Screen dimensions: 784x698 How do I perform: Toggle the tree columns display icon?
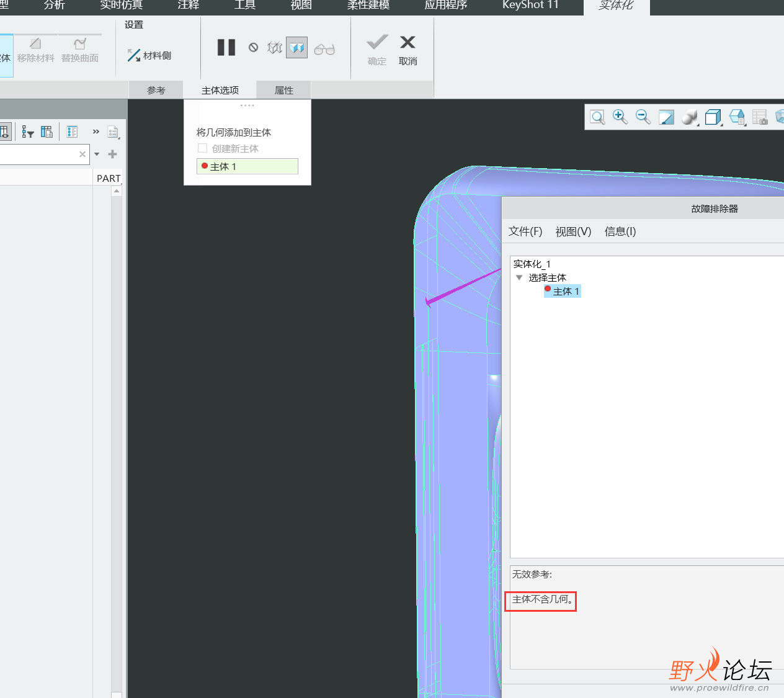coord(5,132)
